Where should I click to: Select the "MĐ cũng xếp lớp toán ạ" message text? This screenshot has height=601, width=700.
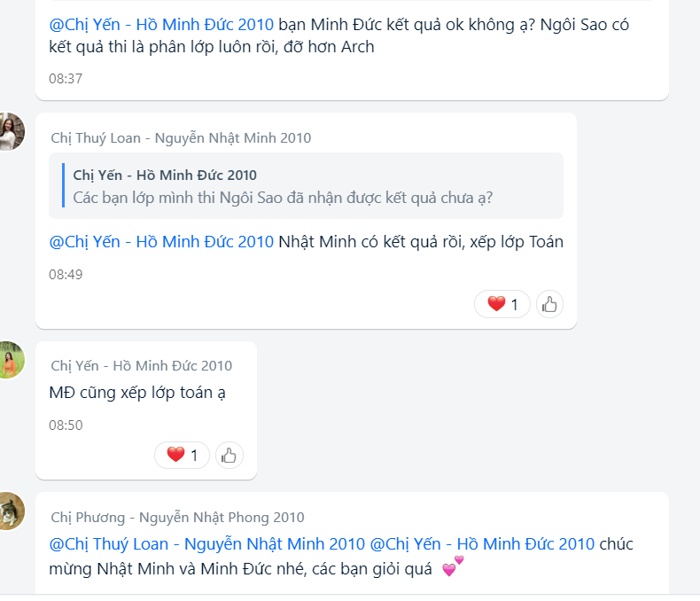pyautogui.click(x=137, y=393)
